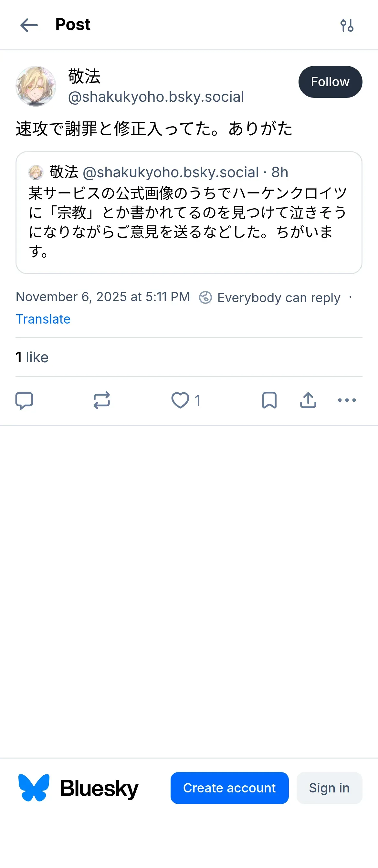The height and width of the screenshot is (868, 378).
Task: Like the post with heart icon
Action: click(180, 400)
